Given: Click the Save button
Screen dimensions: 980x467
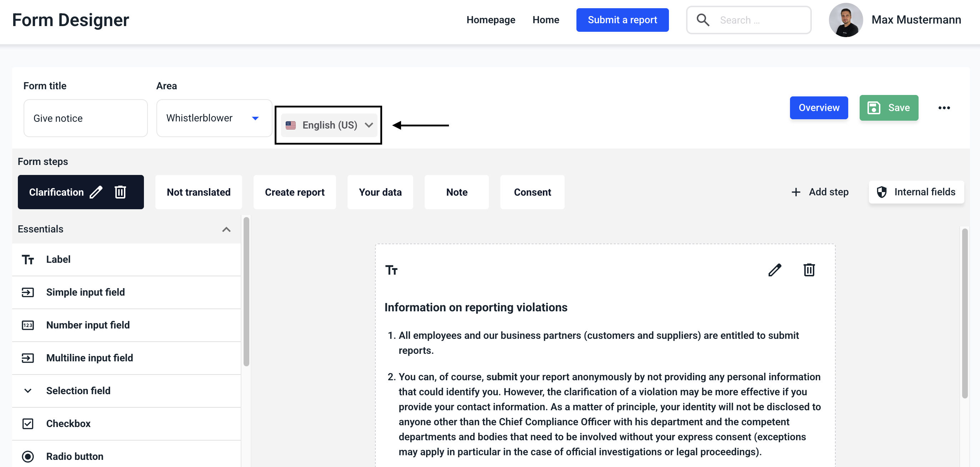Looking at the screenshot, I should (x=889, y=108).
